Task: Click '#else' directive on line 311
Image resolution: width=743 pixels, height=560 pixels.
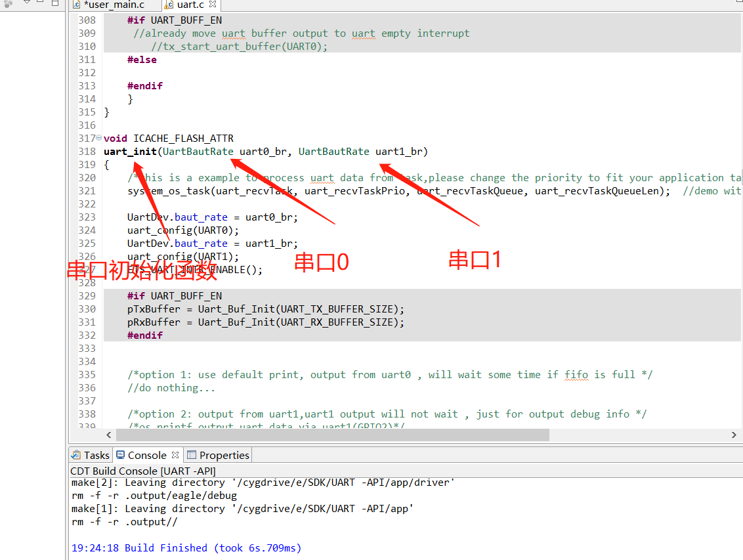Action: pos(142,60)
